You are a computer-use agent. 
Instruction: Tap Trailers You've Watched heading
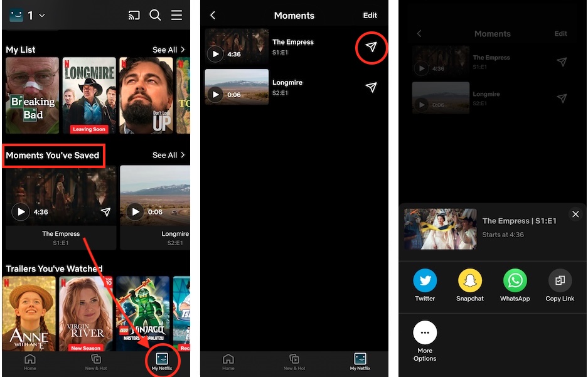[x=54, y=268]
